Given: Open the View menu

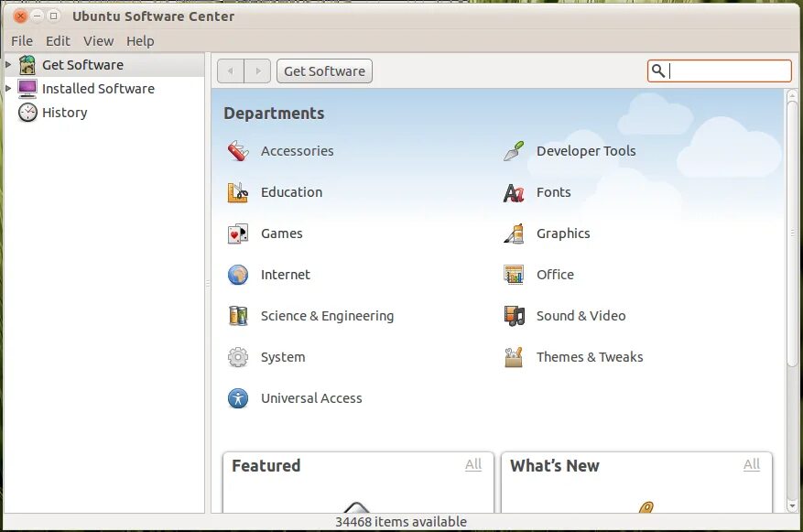Looking at the screenshot, I should [98, 41].
